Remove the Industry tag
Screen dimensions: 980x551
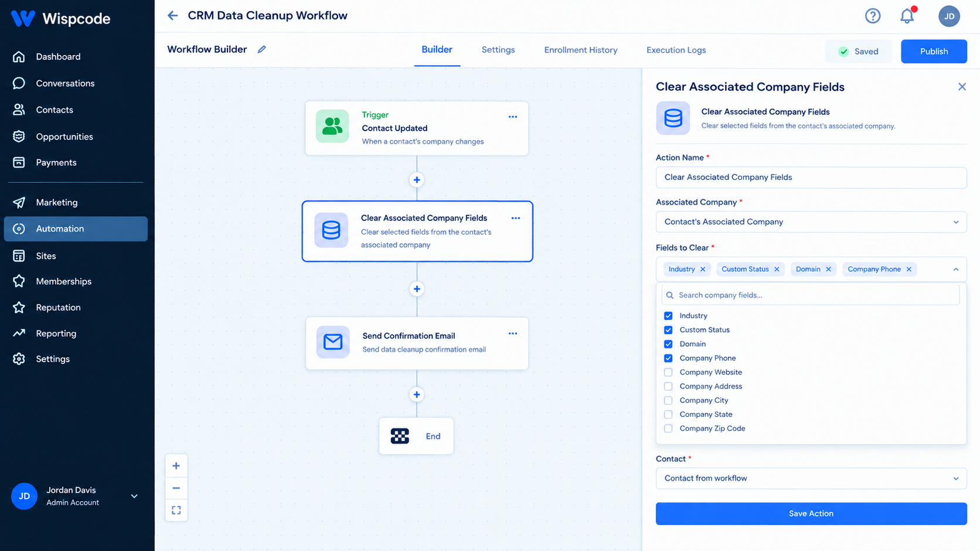703,269
